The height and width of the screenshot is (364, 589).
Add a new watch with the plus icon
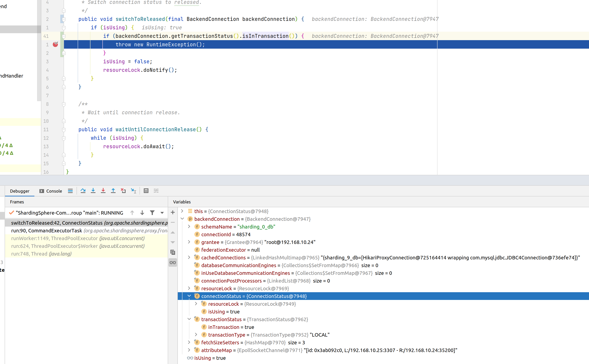[x=173, y=212]
